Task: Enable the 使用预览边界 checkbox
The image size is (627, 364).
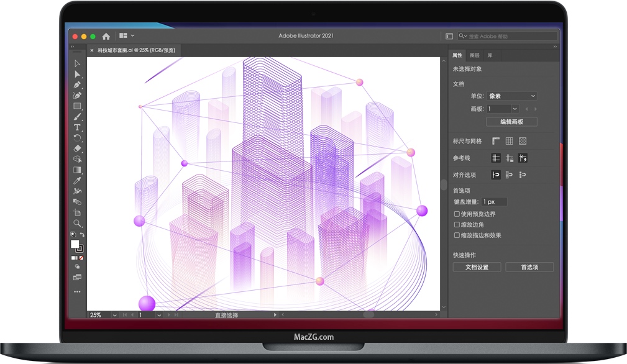Action: [457, 214]
